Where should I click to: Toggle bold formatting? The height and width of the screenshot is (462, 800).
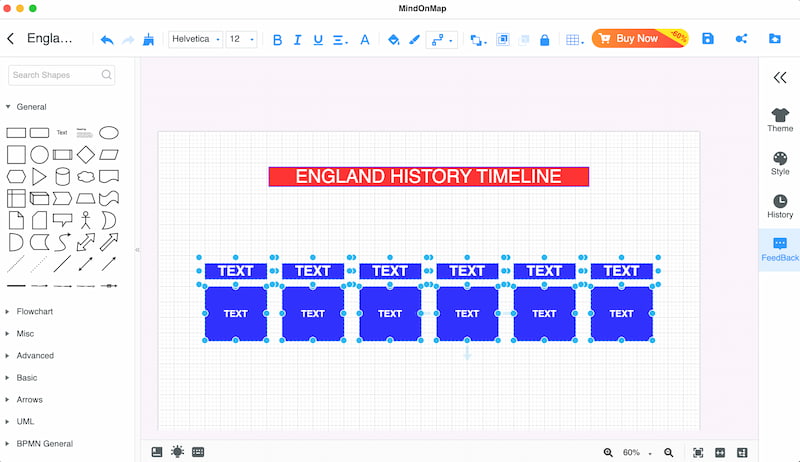pos(277,40)
